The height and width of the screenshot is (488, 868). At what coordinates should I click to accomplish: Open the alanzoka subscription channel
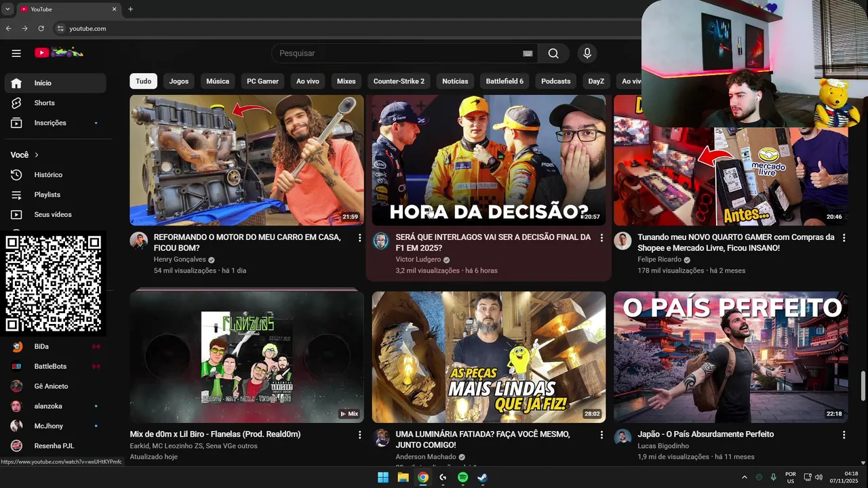pyautogui.click(x=56, y=406)
